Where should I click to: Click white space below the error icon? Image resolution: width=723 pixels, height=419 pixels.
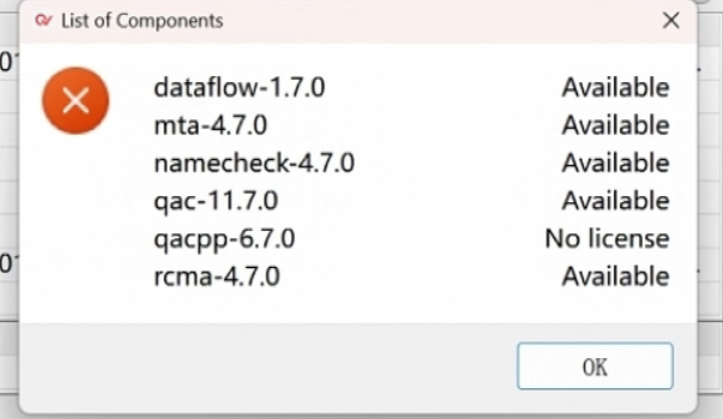coord(75,230)
